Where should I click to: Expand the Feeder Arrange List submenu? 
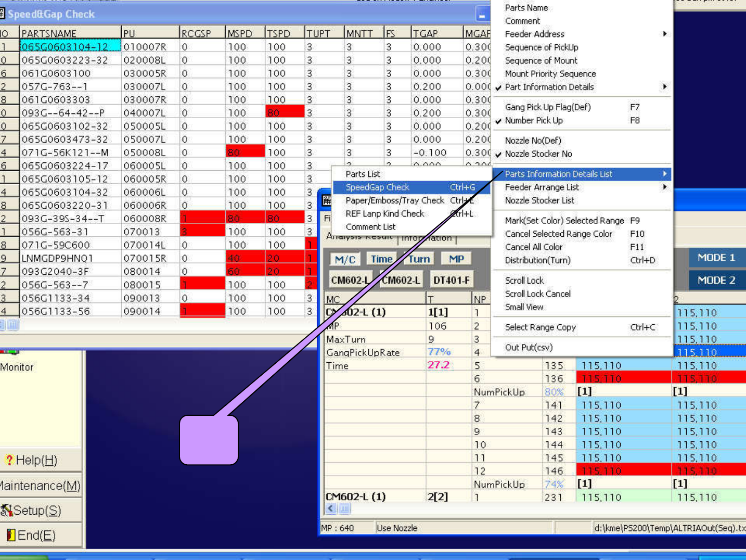(664, 187)
